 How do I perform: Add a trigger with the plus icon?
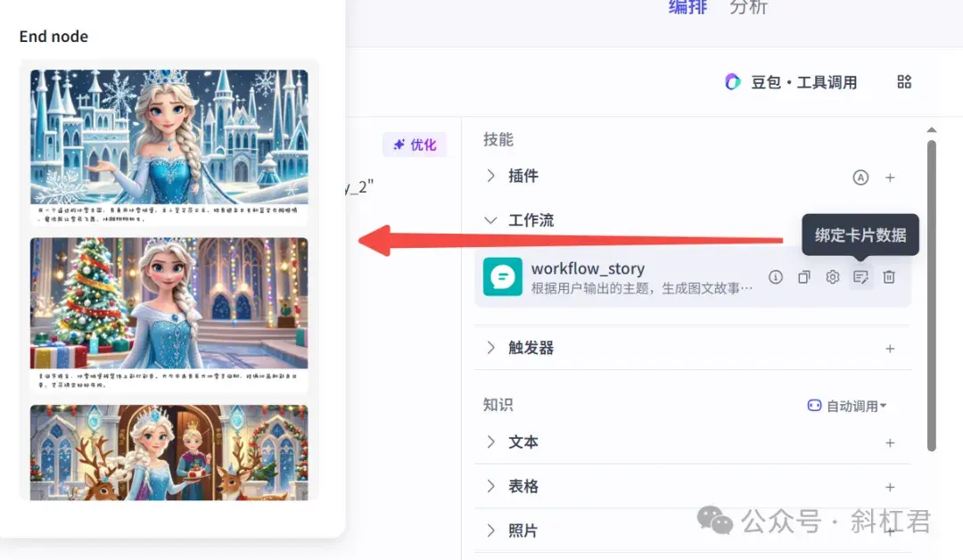pos(890,349)
